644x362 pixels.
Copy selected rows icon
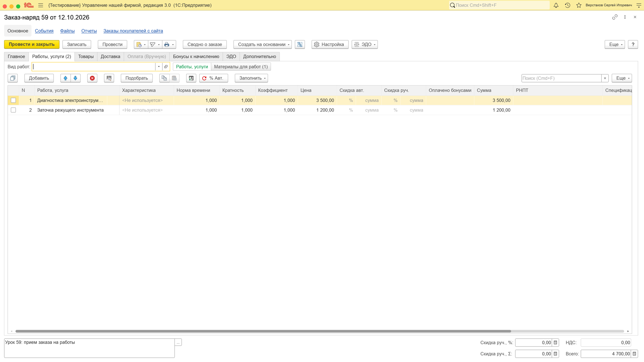[x=164, y=78]
